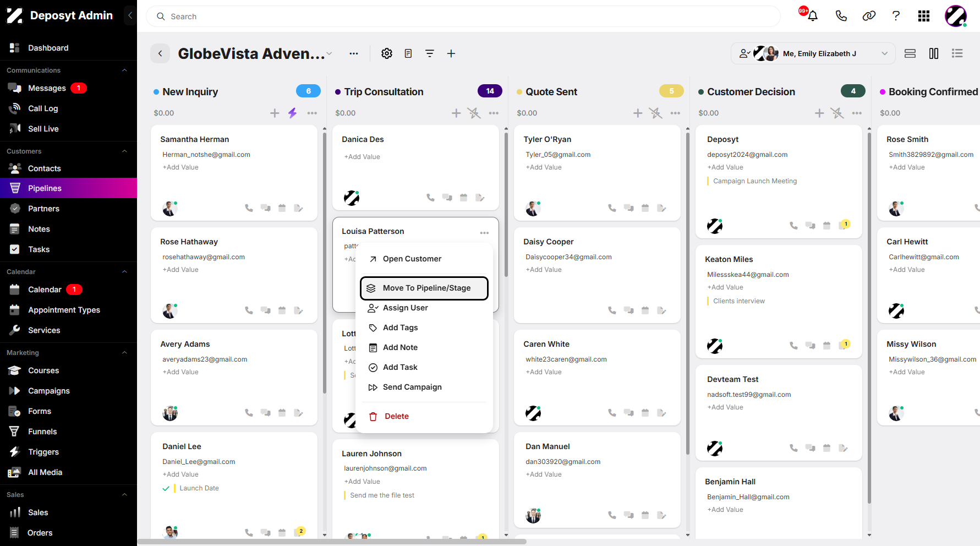Toggle Quote Sent automation lightning bolt
The height and width of the screenshot is (546, 980).
(655, 113)
